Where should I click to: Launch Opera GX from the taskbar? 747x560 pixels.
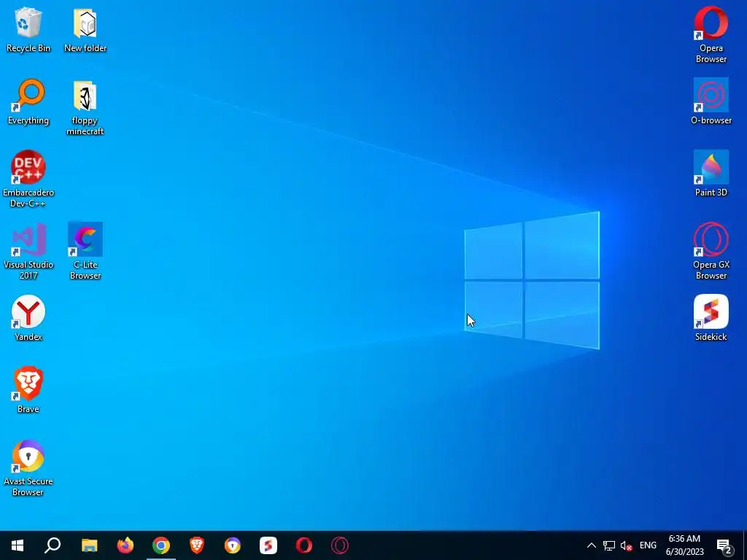(340, 545)
